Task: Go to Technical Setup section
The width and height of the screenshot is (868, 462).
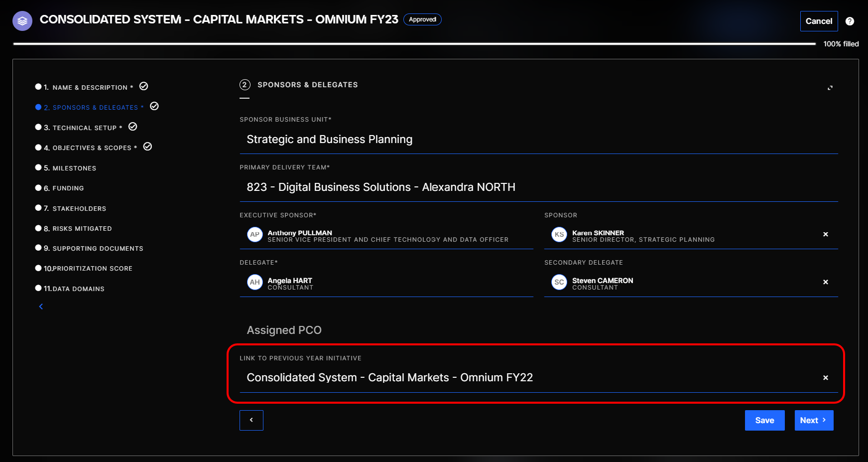Action: (84, 128)
